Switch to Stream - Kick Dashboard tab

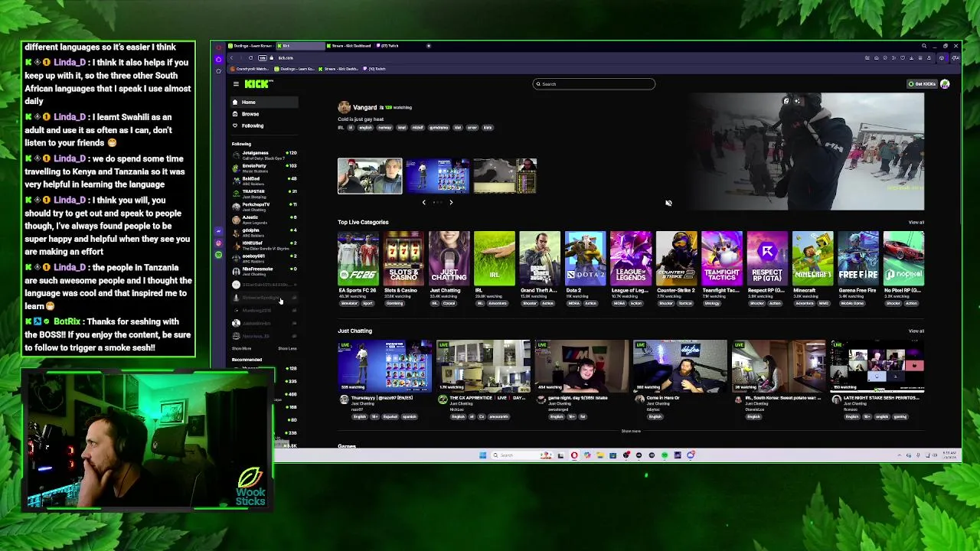349,46
